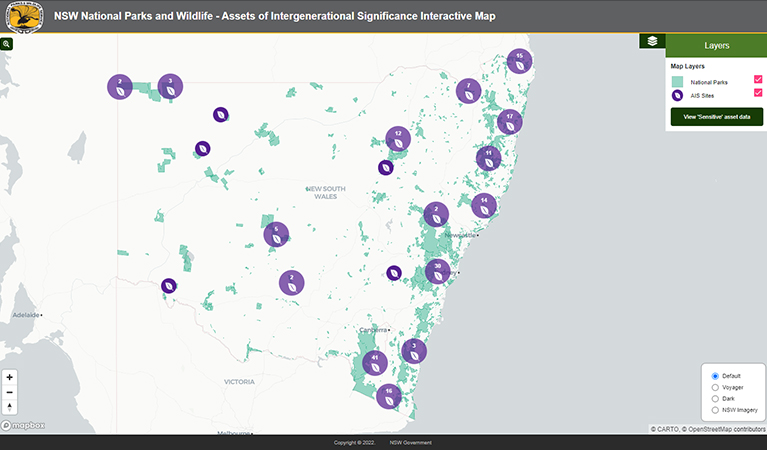Click the mapbox logo
This screenshot has height=450, width=767.
pyautogui.click(x=23, y=426)
